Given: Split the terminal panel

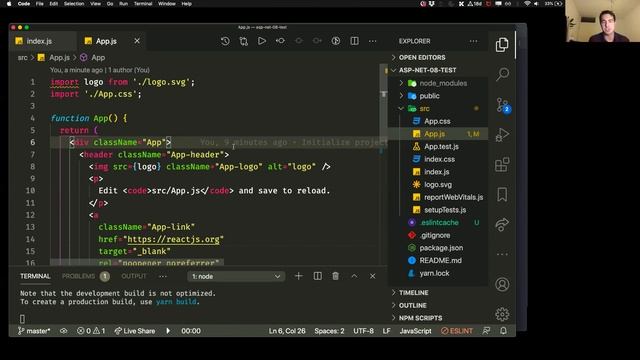Looking at the screenshot, I should (x=317, y=276).
